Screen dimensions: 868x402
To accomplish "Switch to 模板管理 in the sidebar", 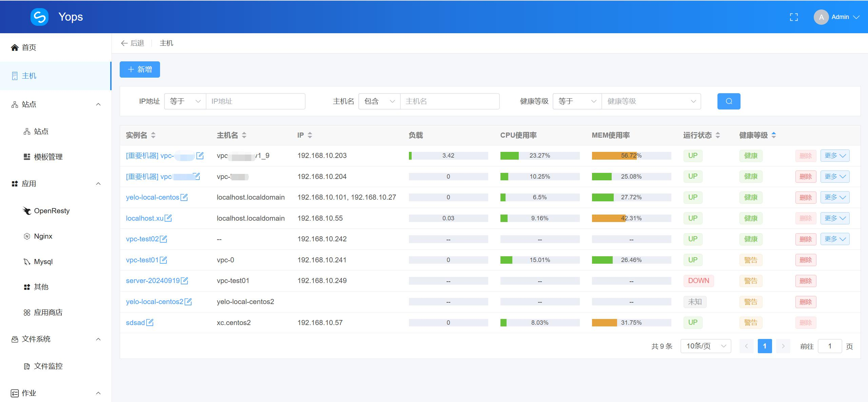I will [x=47, y=157].
